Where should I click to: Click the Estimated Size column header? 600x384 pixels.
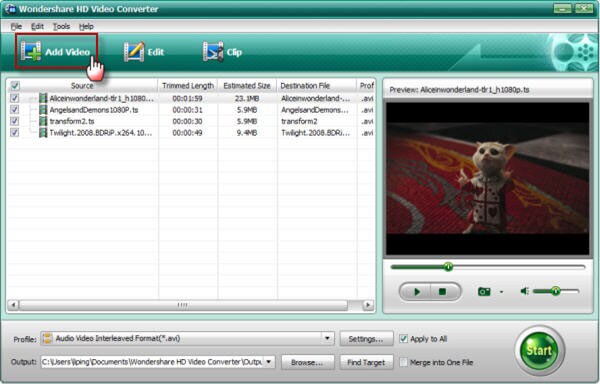(247, 85)
